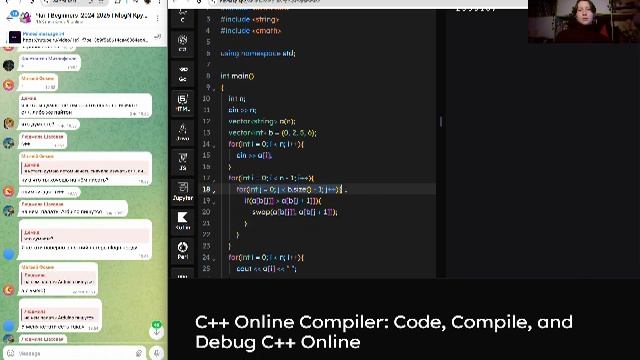Click the cout statement on line 25
Viewport: 640px width, 360px height.
coord(267,269)
